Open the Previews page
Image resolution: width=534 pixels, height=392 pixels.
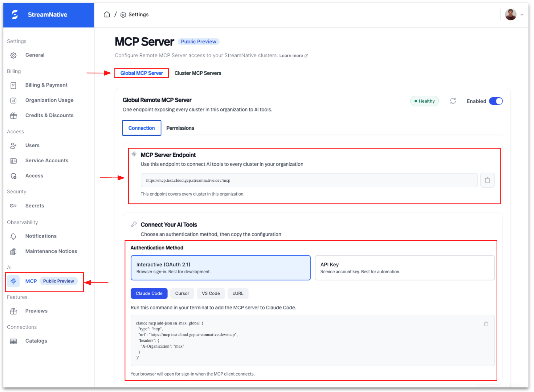[x=36, y=311]
